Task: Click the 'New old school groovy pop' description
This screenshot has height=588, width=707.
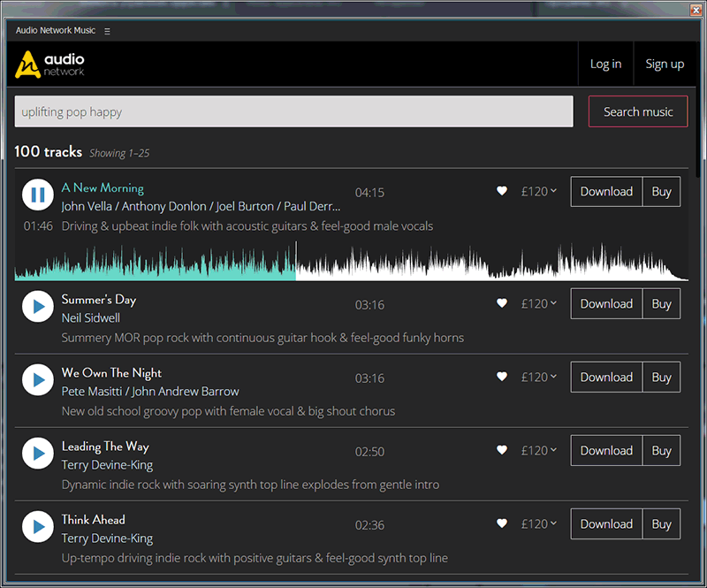Action: pyautogui.click(x=228, y=411)
